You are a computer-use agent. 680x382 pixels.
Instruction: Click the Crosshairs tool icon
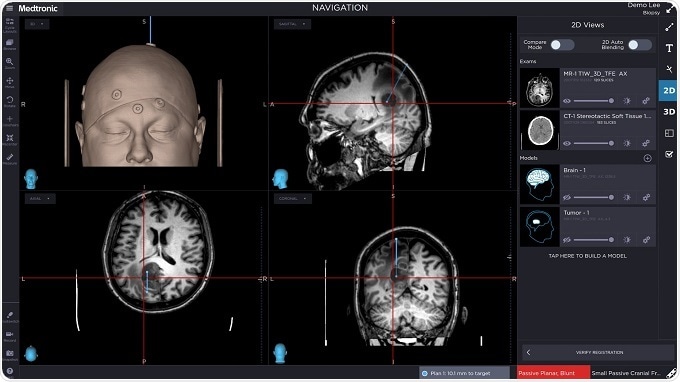click(x=10, y=120)
